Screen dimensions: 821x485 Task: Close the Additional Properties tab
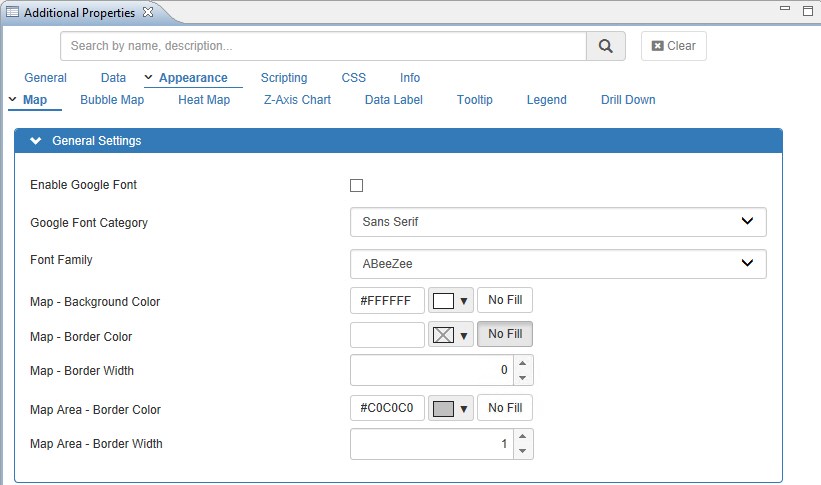click(x=148, y=12)
